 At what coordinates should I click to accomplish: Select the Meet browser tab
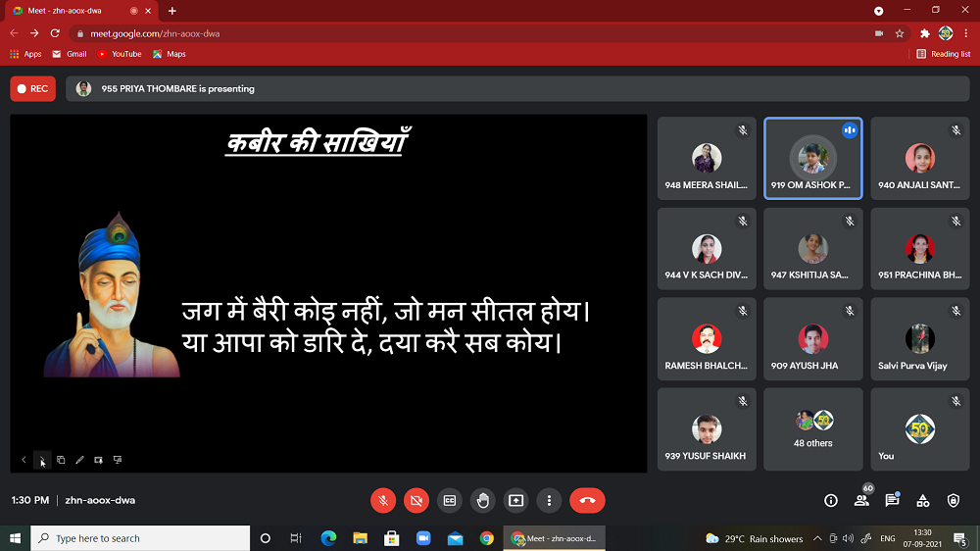(x=76, y=11)
